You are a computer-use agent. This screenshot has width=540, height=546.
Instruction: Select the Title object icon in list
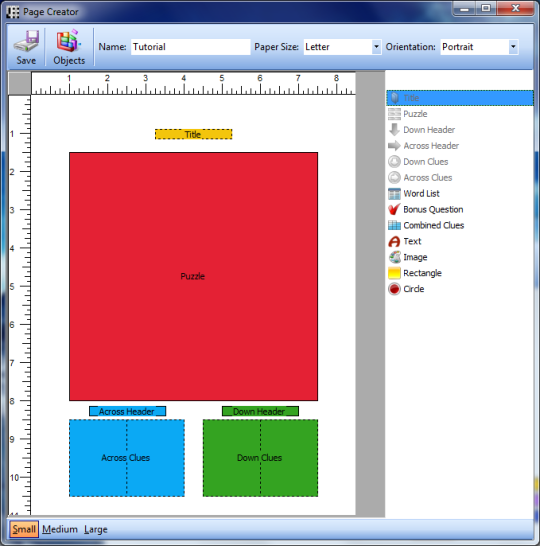click(394, 98)
